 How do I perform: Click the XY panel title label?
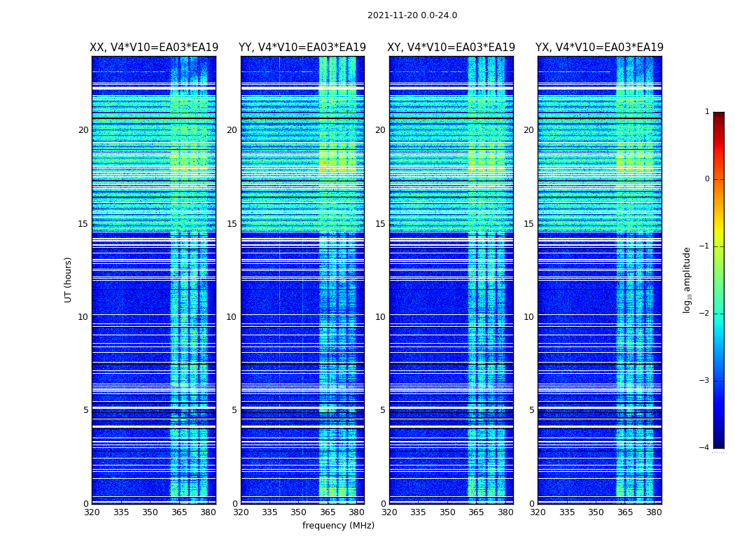point(451,48)
